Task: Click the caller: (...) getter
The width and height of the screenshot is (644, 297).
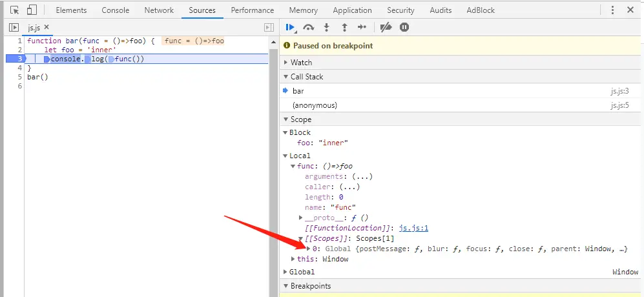Action: [349, 187]
